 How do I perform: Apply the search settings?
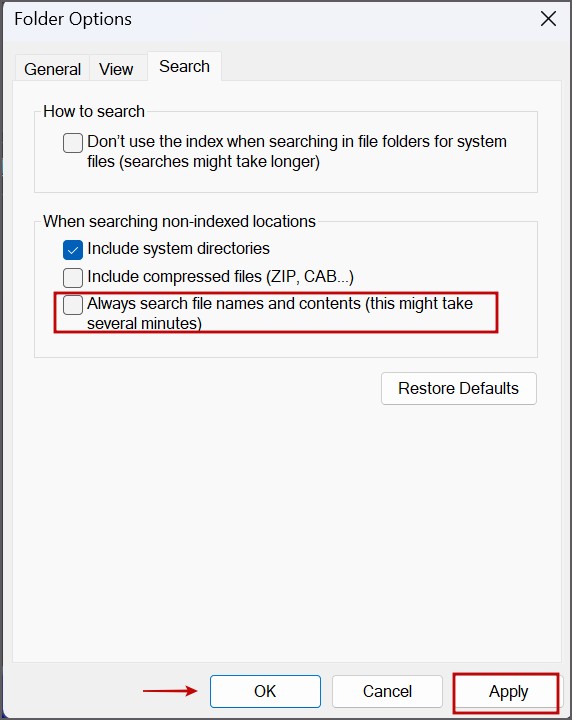click(508, 691)
